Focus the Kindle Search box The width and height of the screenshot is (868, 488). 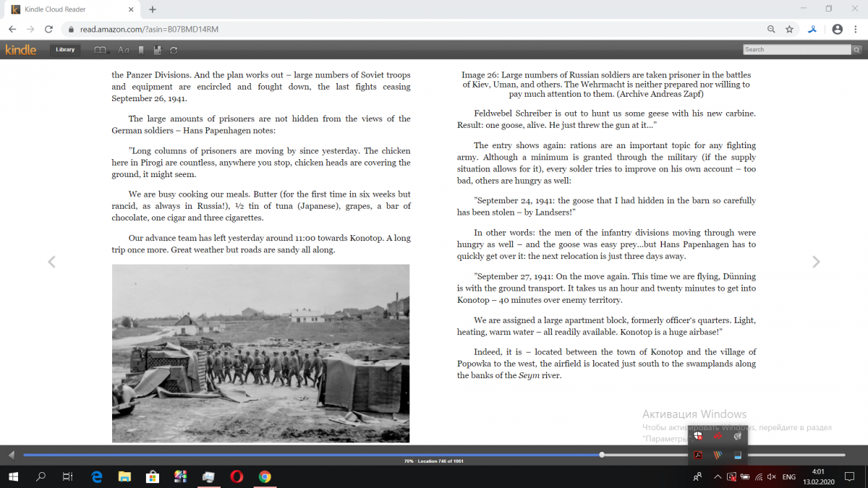tap(797, 49)
